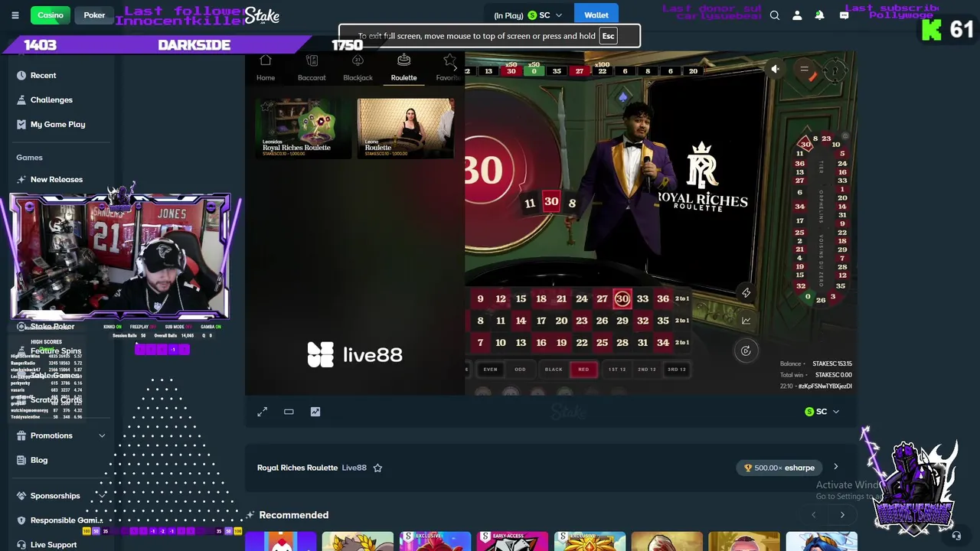This screenshot has width=980, height=551.
Task: Click the trophy icon beside 500.00×
Action: [x=748, y=468]
